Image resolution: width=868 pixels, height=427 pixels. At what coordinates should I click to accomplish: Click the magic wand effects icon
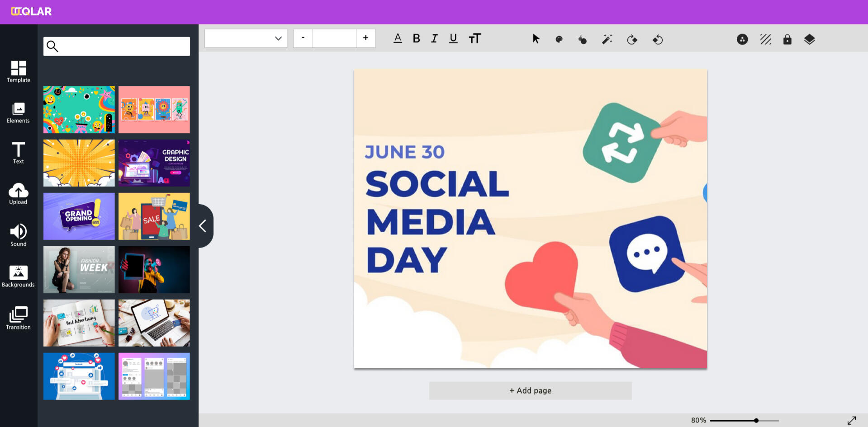[x=607, y=39]
